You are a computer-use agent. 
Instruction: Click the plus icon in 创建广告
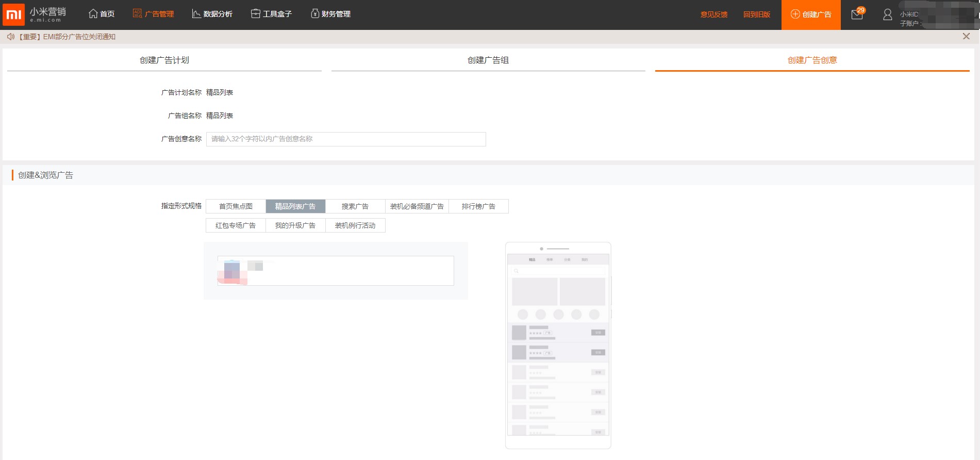point(795,14)
